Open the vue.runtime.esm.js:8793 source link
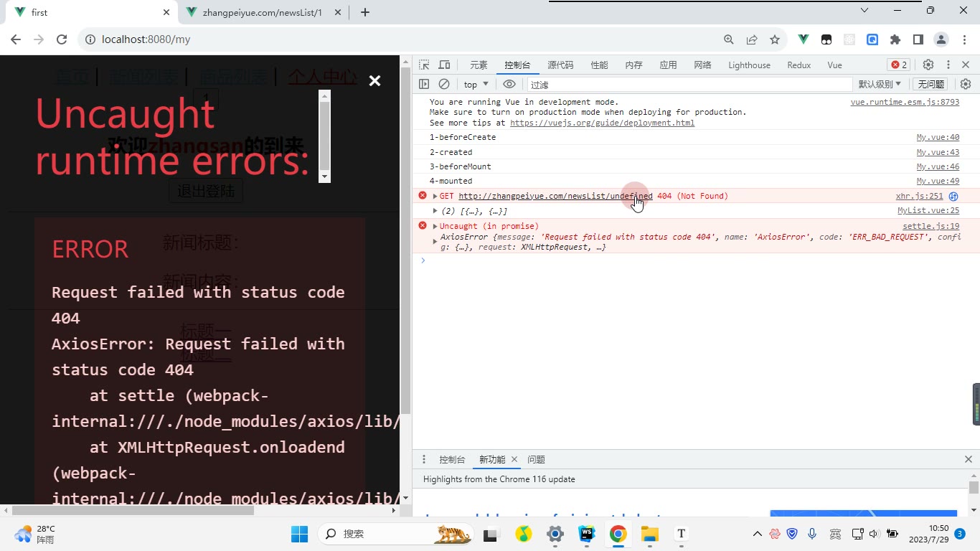The width and height of the screenshot is (980, 551). click(905, 102)
